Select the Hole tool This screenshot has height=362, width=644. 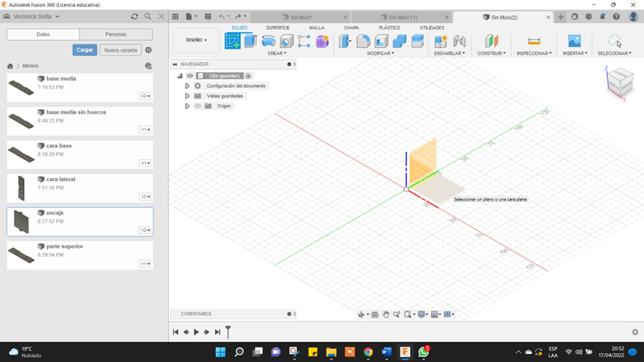point(286,41)
